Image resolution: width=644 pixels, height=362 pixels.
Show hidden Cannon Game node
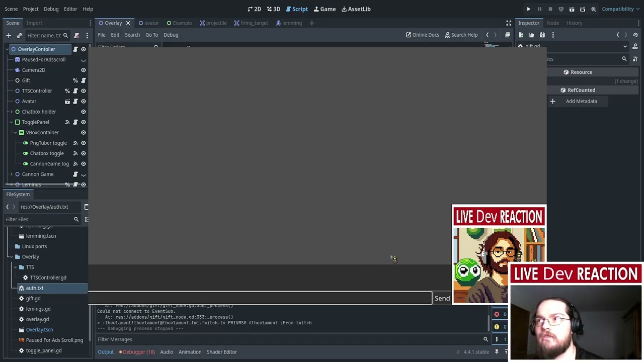tap(84, 174)
